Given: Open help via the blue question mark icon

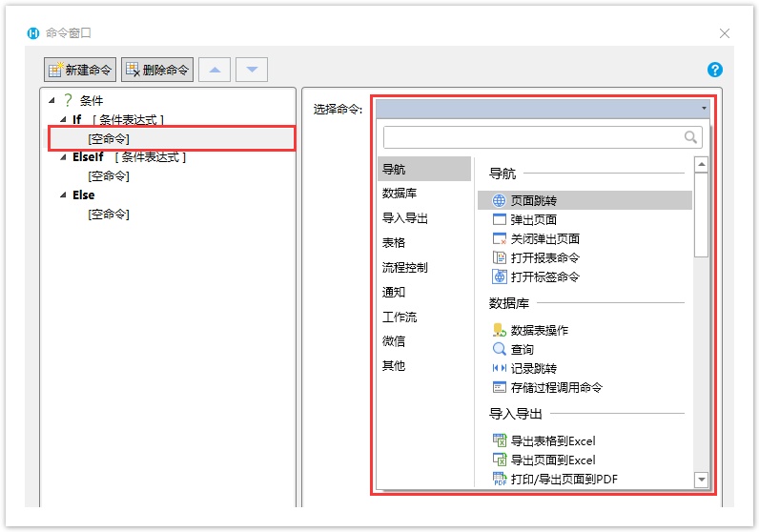Looking at the screenshot, I should point(715,70).
